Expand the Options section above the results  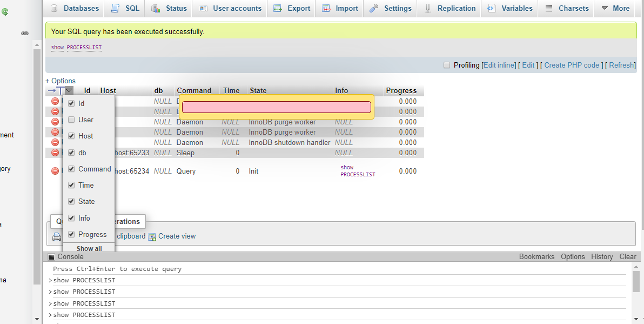[x=59, y=81]
